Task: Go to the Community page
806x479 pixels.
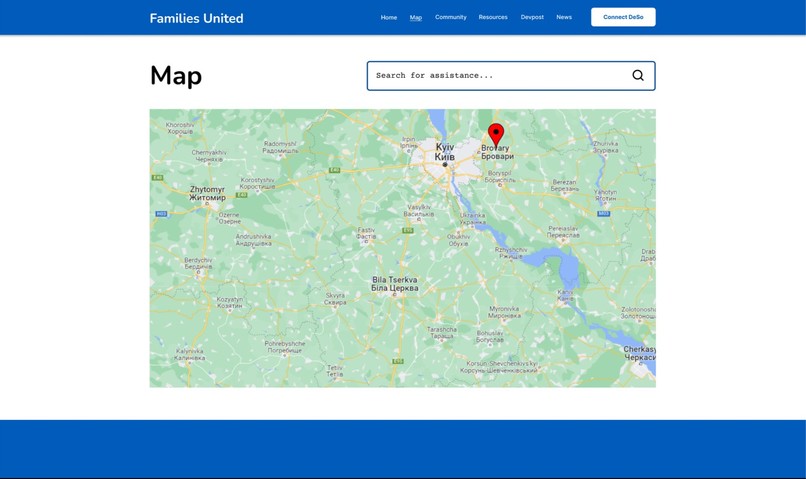Action: (x=451, y=17)
